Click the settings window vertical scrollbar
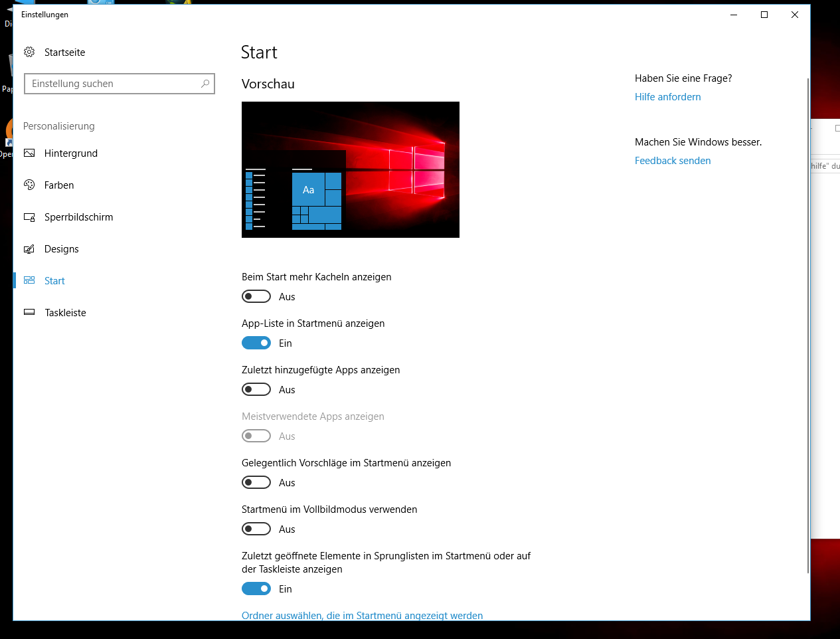840x639 pixels. (807, 325)
